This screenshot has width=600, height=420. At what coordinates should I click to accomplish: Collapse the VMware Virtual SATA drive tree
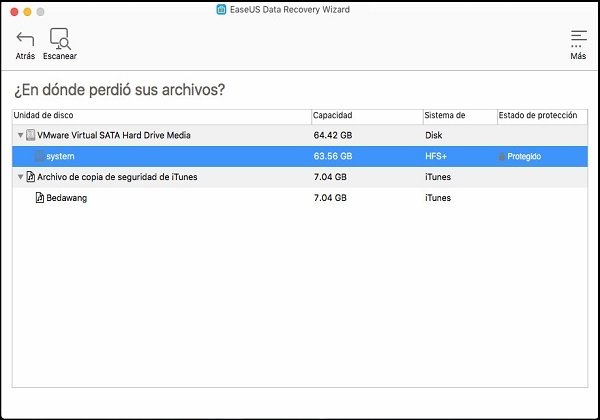point(20,135)
